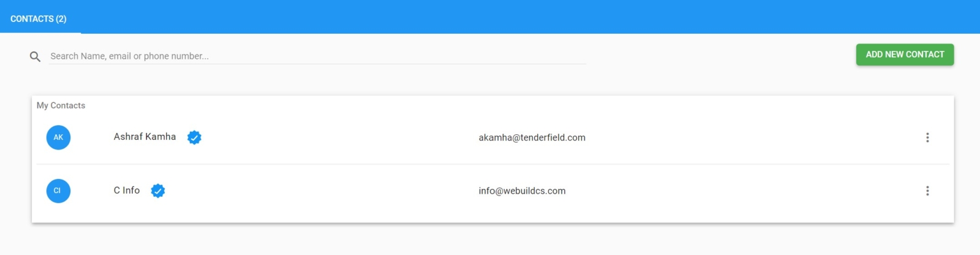
Task: Focus the search name, email or phone field
Action: (x=317, y=56)
